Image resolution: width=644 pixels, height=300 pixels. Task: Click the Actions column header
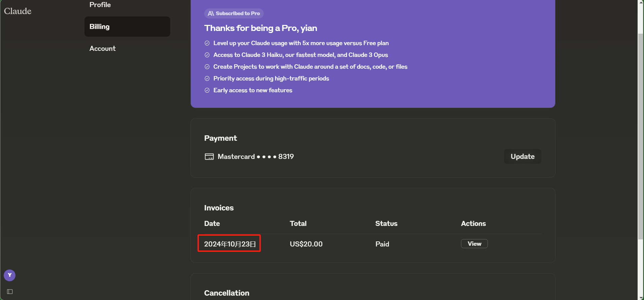click(473, 224)
